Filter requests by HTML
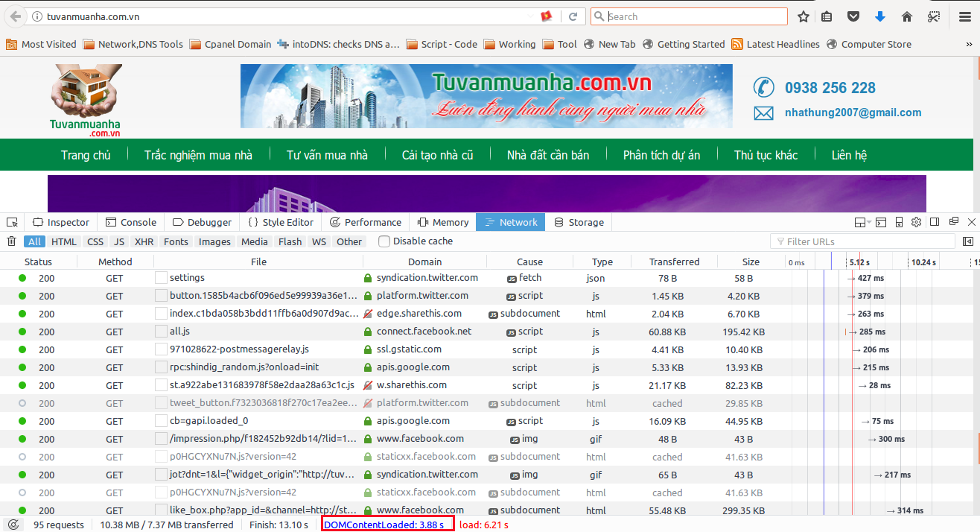The image size is (980, 532). pos(64,241)
